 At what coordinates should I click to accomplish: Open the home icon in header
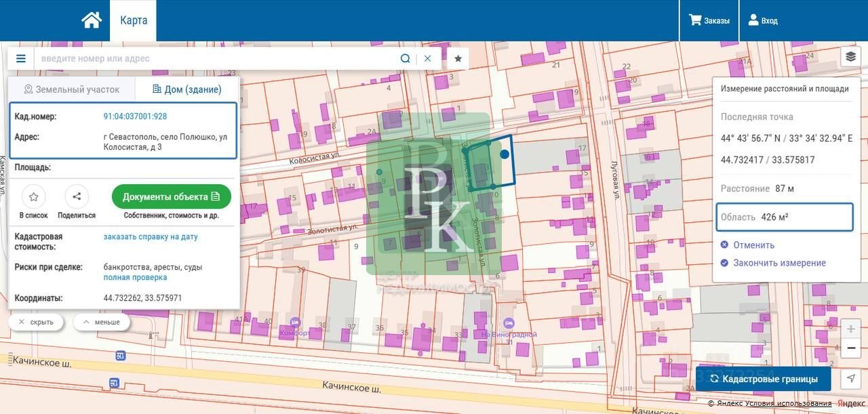pyautogui.click(x=92, y=20)
